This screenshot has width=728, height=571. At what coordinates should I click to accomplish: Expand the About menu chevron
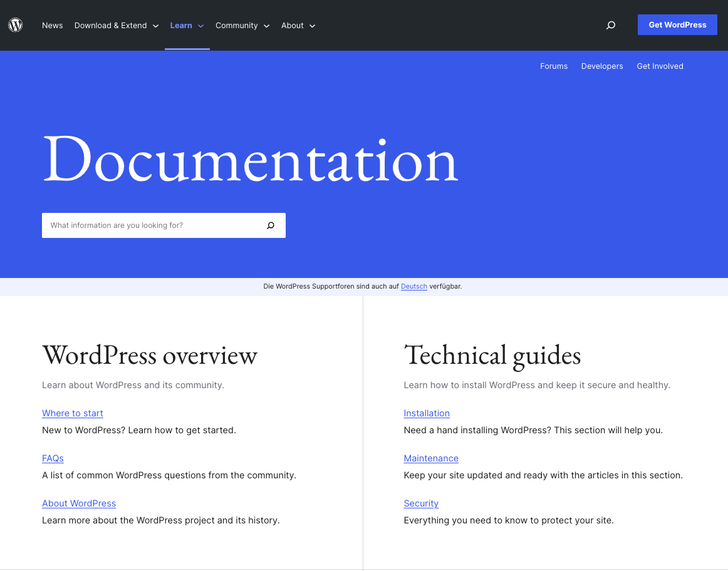tap(313, 26)
